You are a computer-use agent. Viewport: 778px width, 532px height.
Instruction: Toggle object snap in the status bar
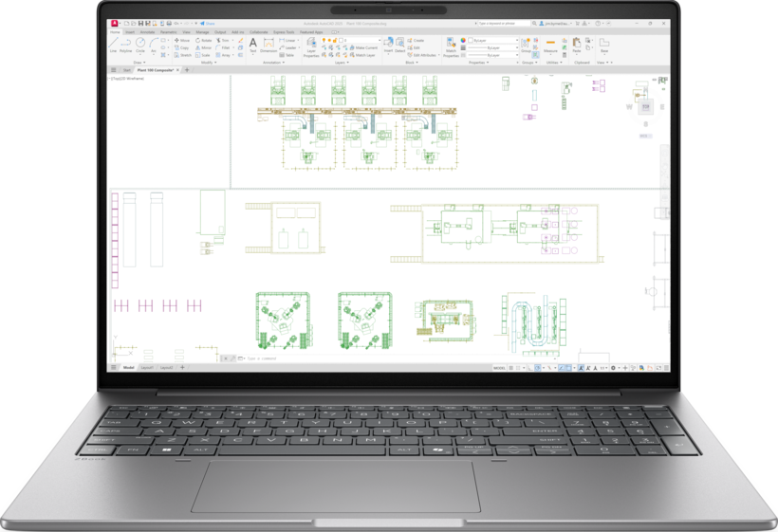click(x=568, y=368)
